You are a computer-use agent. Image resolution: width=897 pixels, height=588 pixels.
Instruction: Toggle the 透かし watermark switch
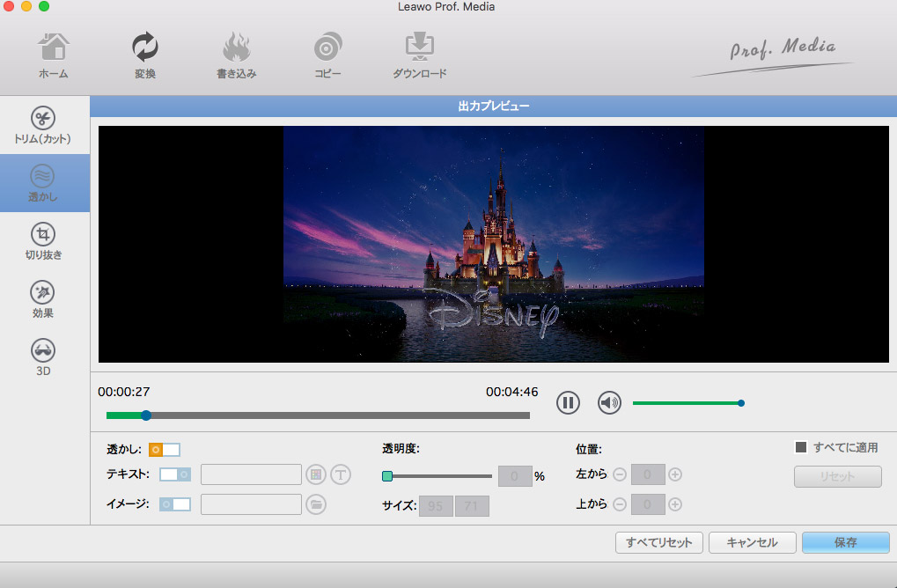pyautogui.click(x=165, y=450)
